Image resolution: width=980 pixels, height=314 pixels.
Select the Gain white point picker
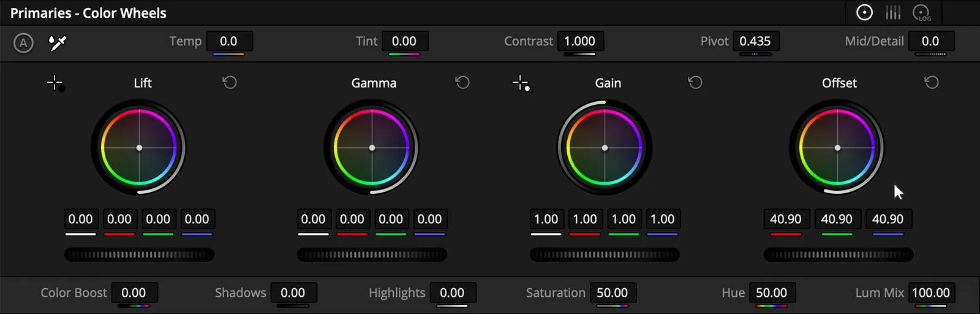(x=521, y=83)
